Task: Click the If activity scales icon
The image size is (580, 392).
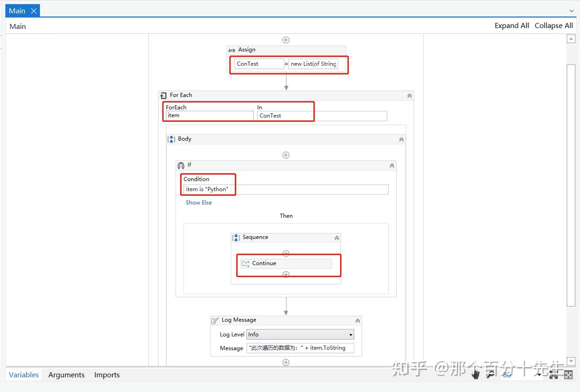Action: click(181, 165)
